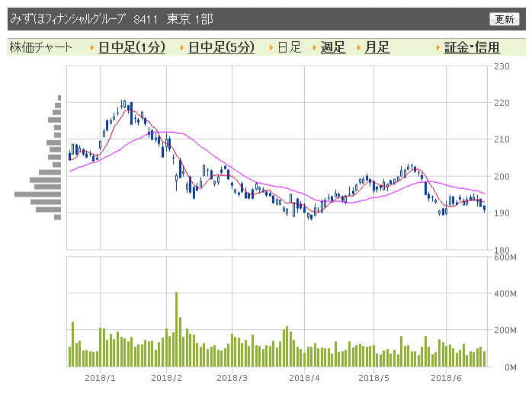Open the 日中足(1分) intraday chart
The image size is (532, 397).
[x=132, y=47]
